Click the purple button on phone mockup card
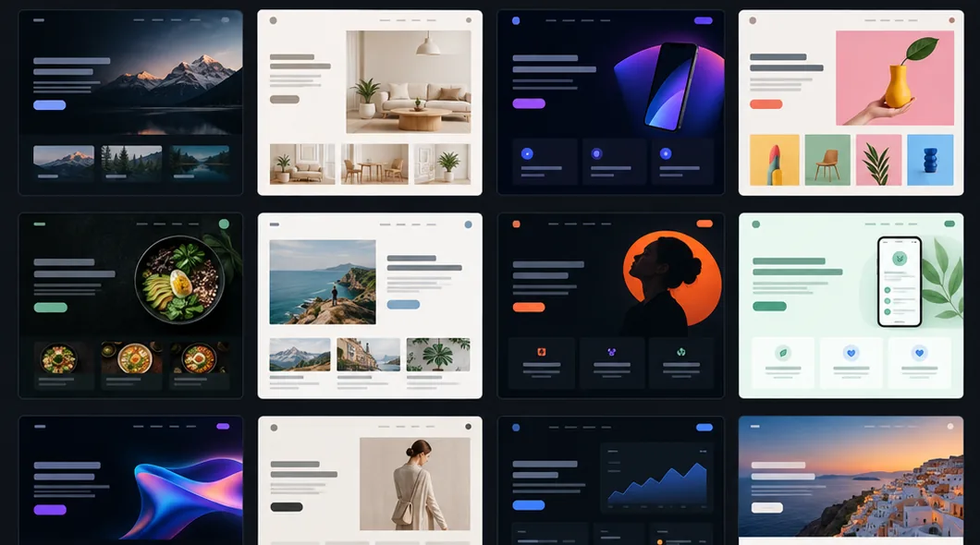Screen dimensions: 980x545 pyautogui.click(x=529, y=103)
